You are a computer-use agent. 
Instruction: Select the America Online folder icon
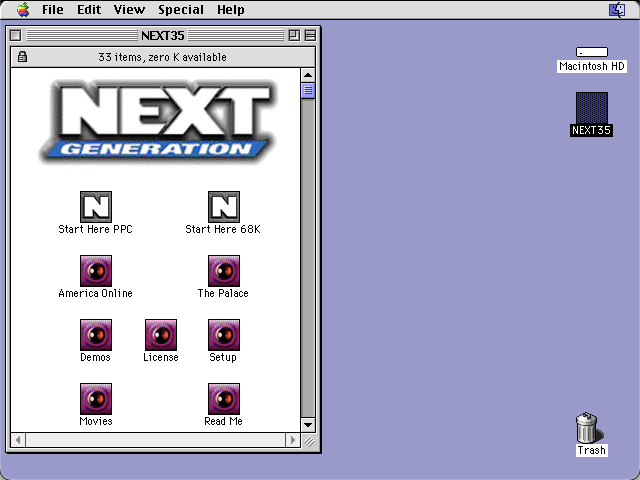click(96, 271)
